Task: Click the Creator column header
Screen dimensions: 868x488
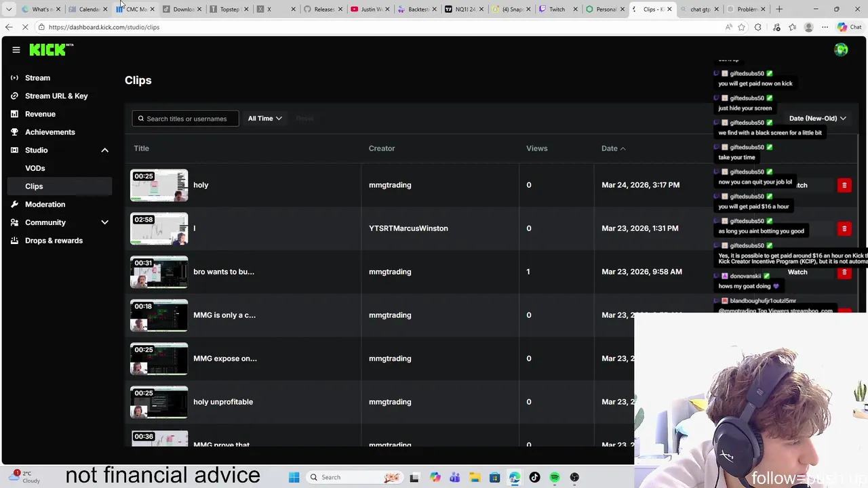Action: [382, 148]
